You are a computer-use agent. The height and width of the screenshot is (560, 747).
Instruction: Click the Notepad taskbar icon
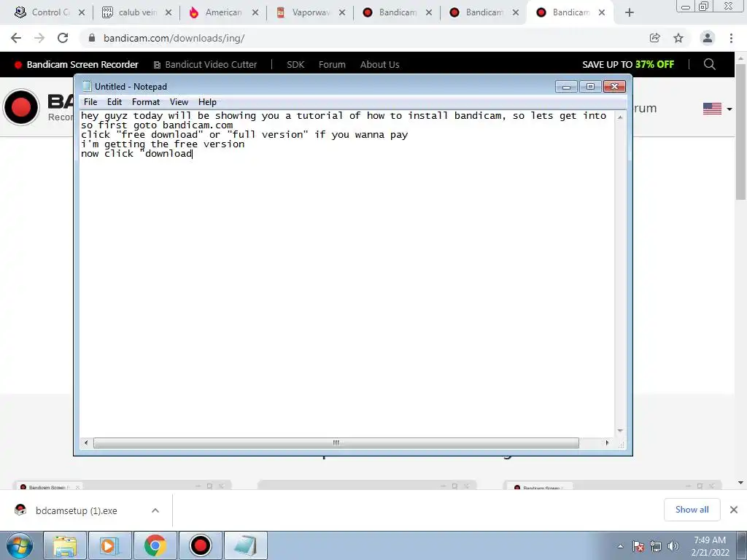coord(245,545)
